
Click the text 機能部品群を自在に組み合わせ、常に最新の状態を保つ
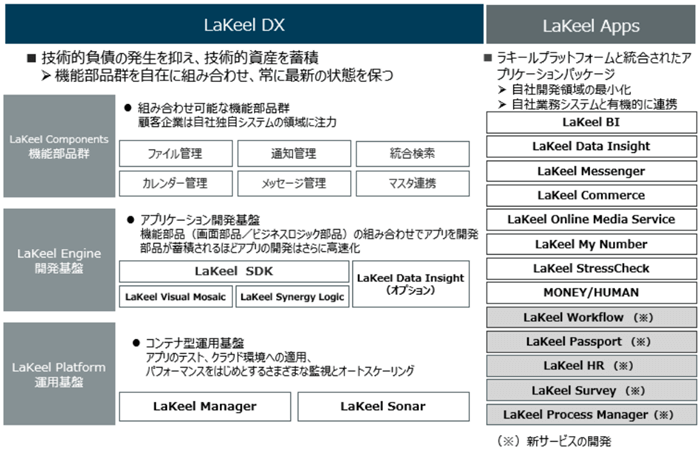(224, 75)
